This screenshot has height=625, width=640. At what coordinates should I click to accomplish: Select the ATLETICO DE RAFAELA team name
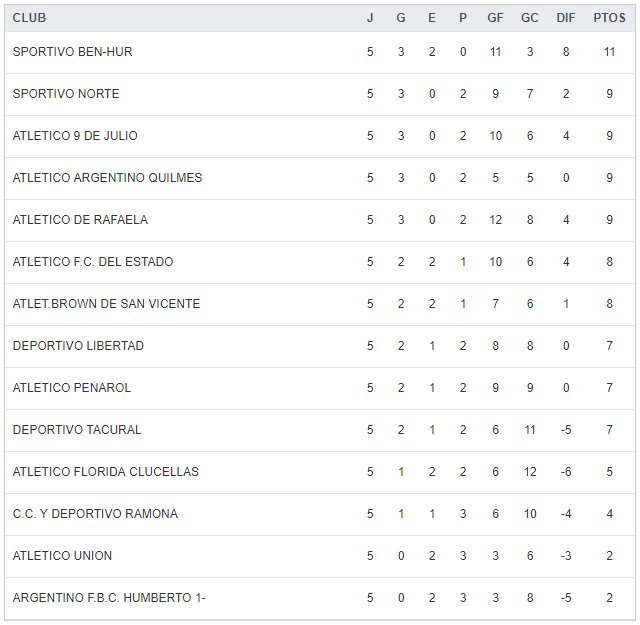[x=80, y=220]
